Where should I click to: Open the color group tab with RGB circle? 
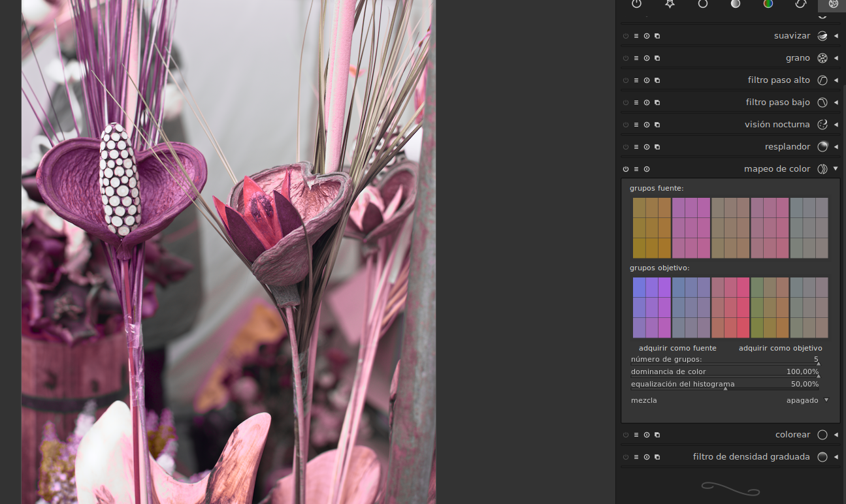click(768, 4)
